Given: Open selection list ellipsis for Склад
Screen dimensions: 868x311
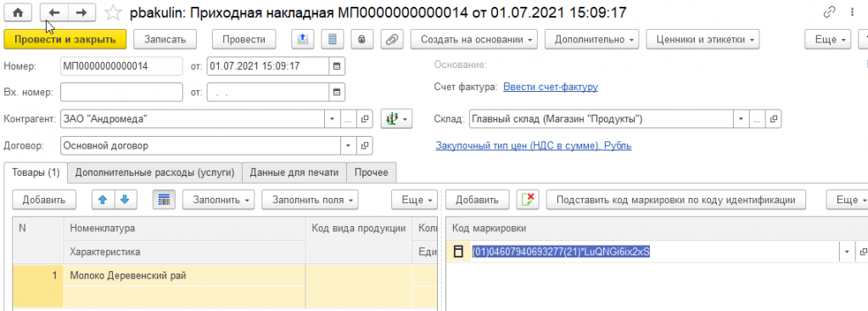Looking at the screenshot, I should [x=758, y=119].
